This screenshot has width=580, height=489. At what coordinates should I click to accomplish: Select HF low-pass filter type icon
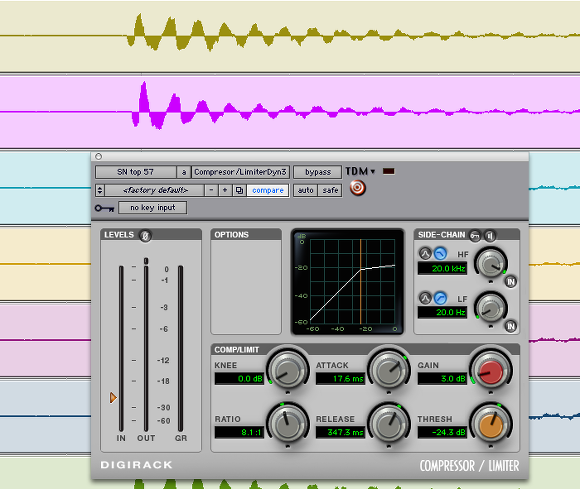pyautogui.click(x=440, y=253)
